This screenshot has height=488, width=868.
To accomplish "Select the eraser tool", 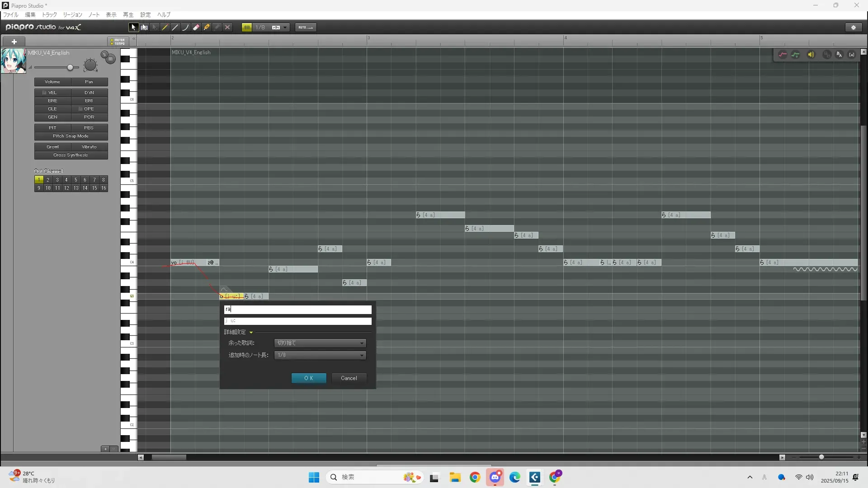I will (196, 28).
